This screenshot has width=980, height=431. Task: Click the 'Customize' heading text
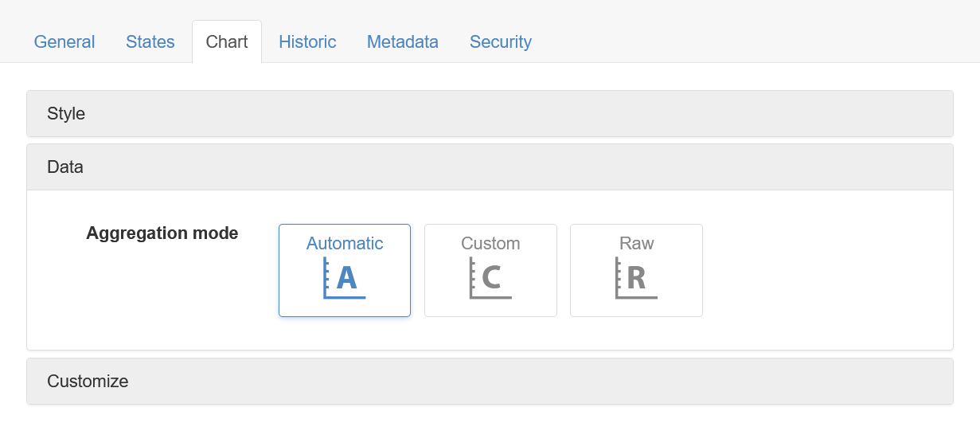tap(88, 381)
